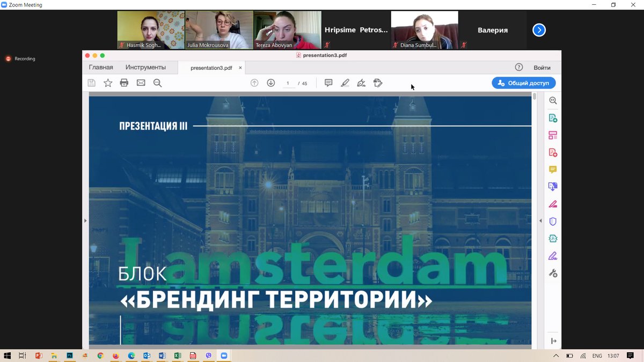Viewport: 644px width, 362px height.
Task: Open the notification center icon
Action: pyautogui.click(x=630, y=356)
